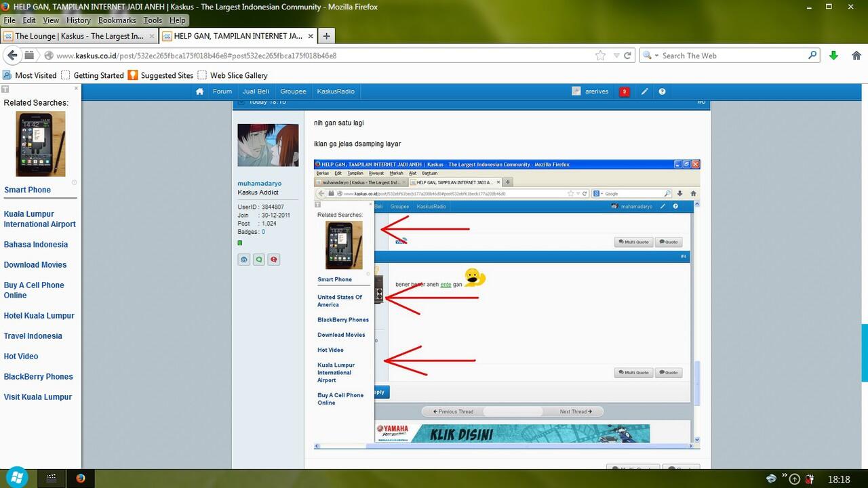Go to the browser Home page

(x=856, y=56)
